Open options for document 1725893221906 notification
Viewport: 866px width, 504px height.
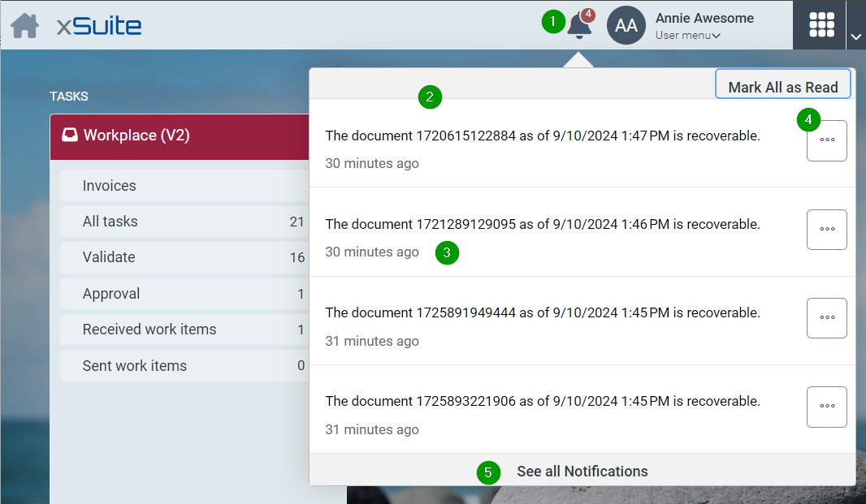[x=826, y=407]
